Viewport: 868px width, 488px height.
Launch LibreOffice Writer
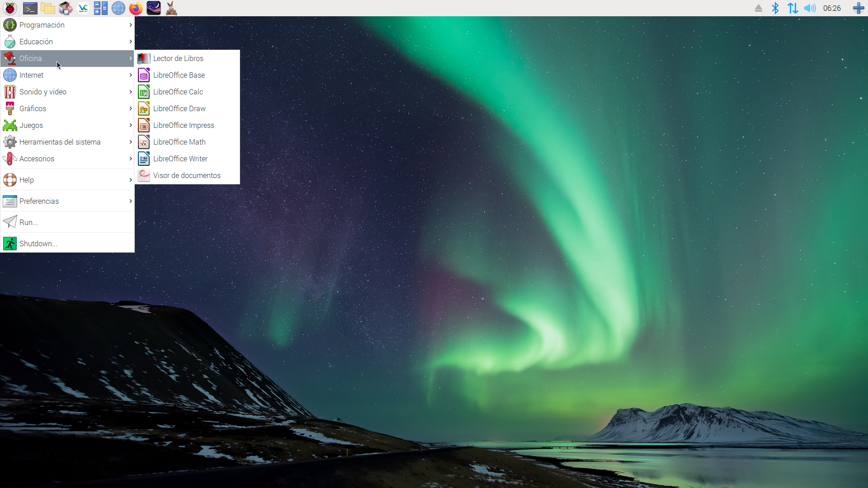tap(180, 159)
